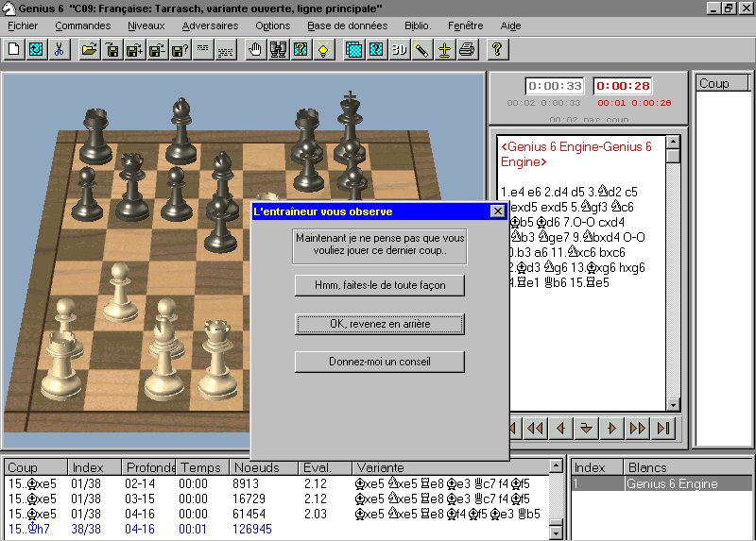Click the 'Profonde' column header
This screenshot has width=756, height=541.
tap(148, 467)
